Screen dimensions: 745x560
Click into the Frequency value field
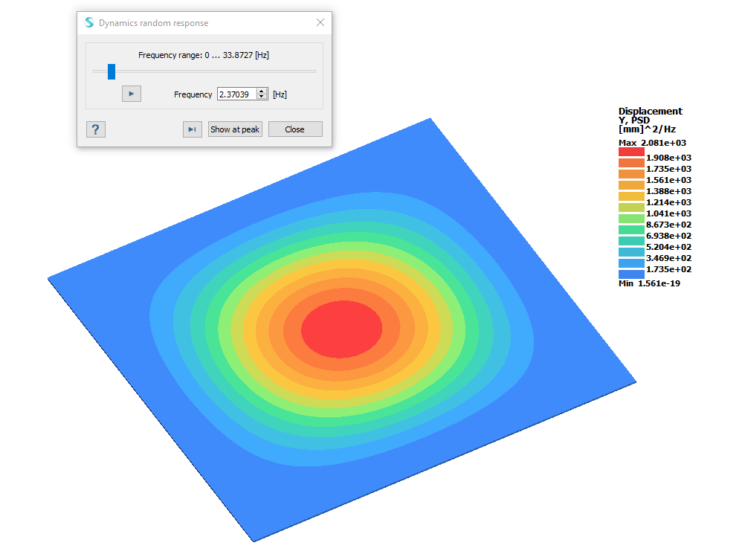236,94
